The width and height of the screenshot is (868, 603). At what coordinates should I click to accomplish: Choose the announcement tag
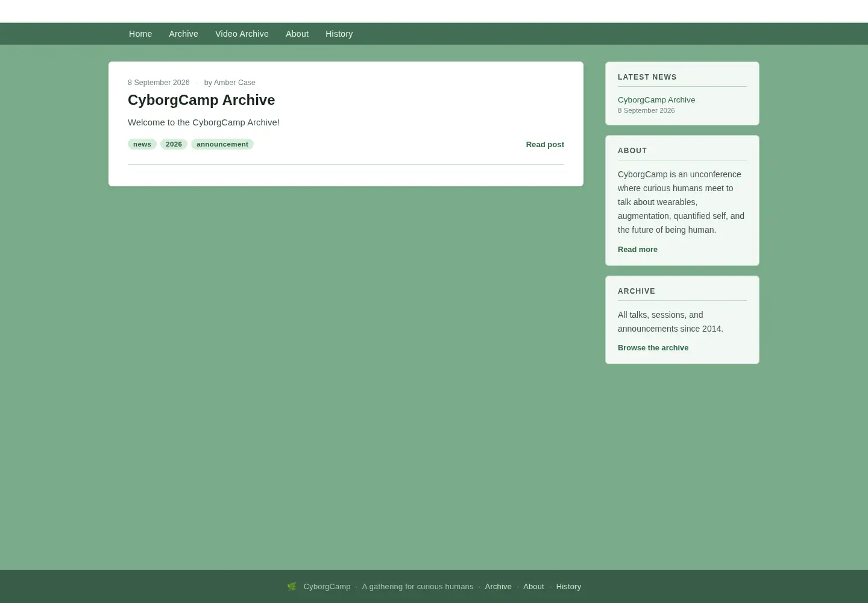(222, 144)
